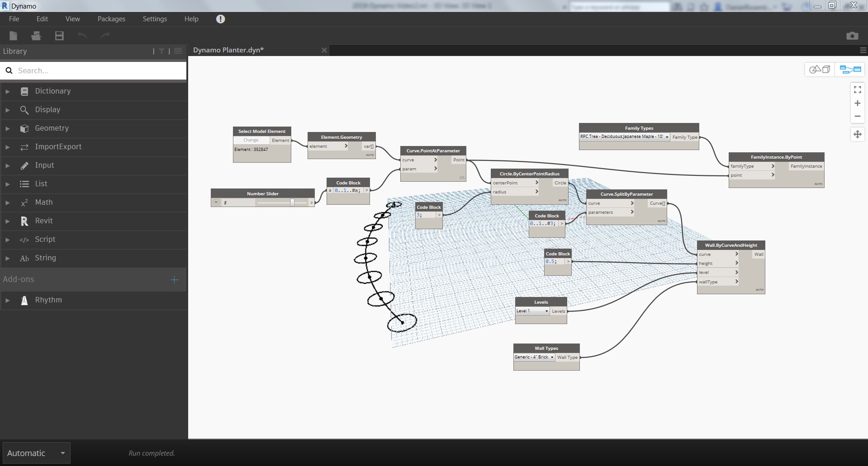This screenshot has height=466, width=868.
Task: Click Change button on Select Model Element
Action: [x=251, y=140]
